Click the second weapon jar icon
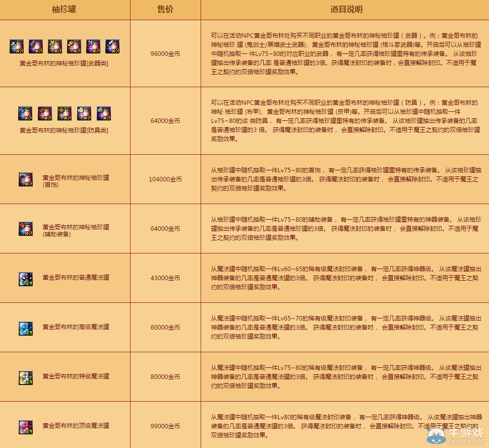The image size is (489, 448). [36, 45]
